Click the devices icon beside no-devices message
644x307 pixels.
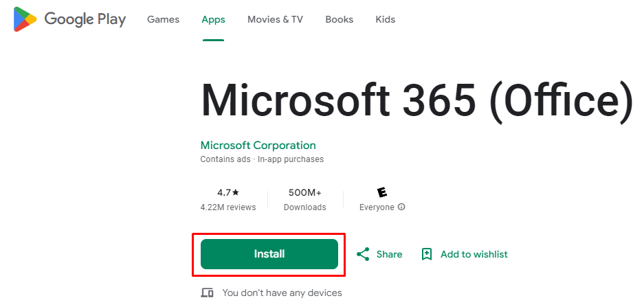click(x=207, y=293)
